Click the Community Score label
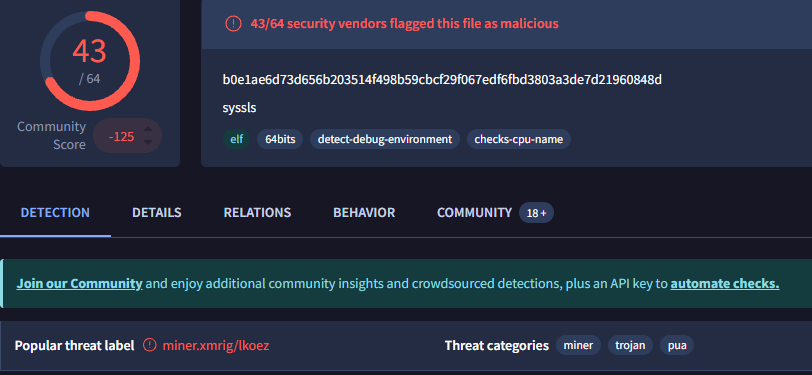 tap(51, 135)
